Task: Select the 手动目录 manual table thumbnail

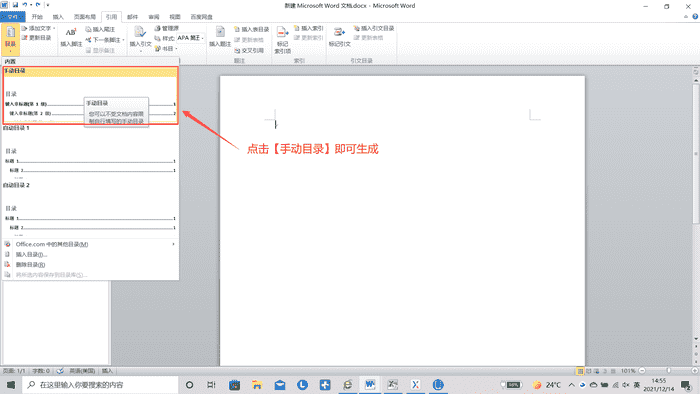Action: point(90,95)
